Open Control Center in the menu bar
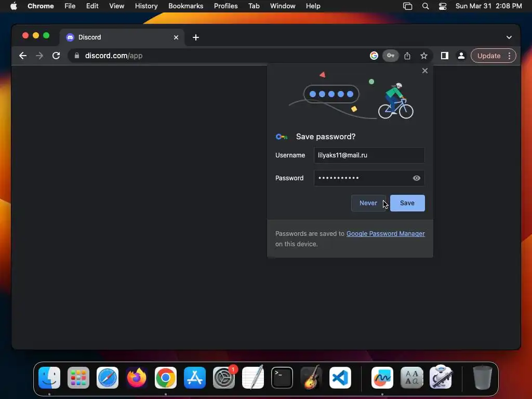 tap(443, 6)
